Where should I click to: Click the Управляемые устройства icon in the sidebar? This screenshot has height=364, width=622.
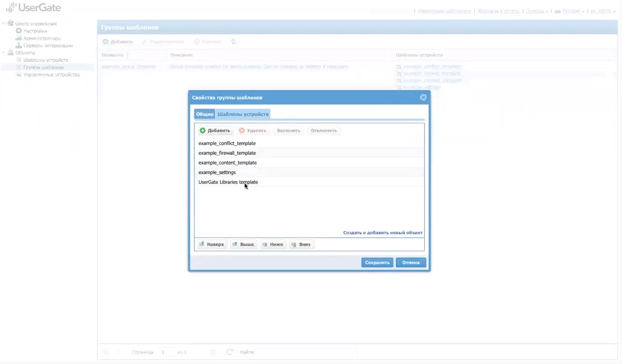[19, 74]
